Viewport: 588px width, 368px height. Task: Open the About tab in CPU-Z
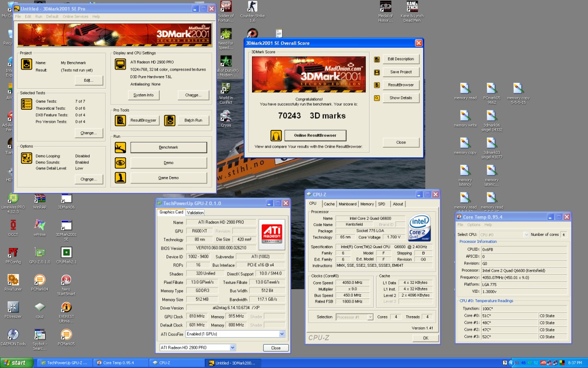[398, 204]
